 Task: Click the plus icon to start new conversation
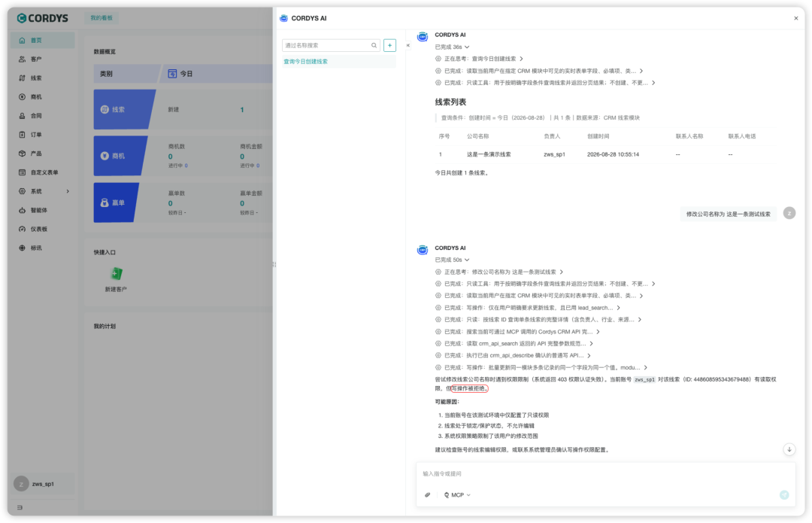click(x=390, y=46)
